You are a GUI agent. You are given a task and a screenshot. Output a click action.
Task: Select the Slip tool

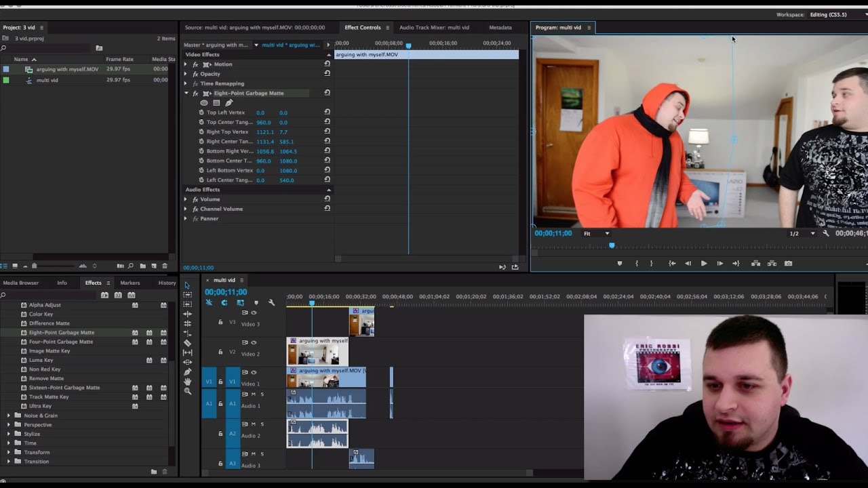tap(188, 352)
